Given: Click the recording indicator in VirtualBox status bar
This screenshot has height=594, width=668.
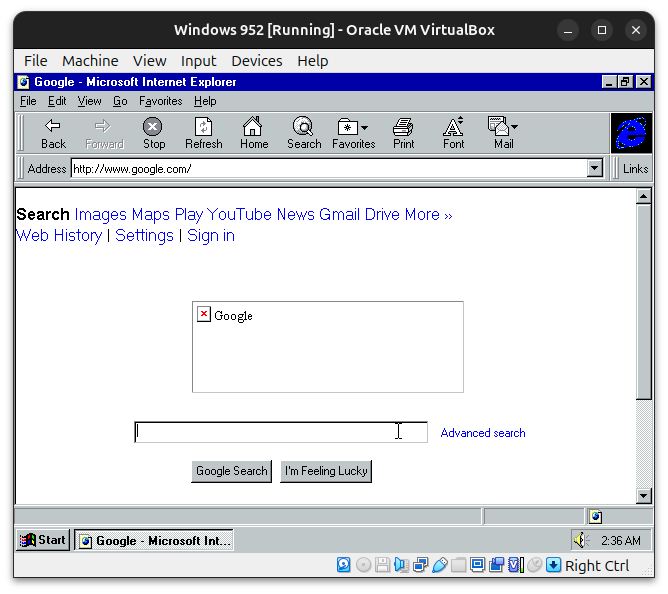Looking at the screenshot, I should pyautogui.click(x=496, y=565).
